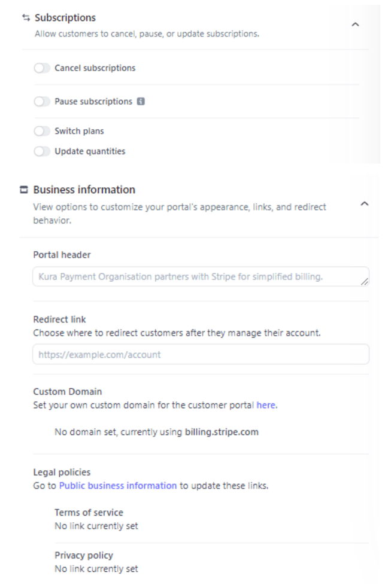The image size is (388, 588).
Task: Click the Subscriptions arrows icon
Action: click(26, 17)
